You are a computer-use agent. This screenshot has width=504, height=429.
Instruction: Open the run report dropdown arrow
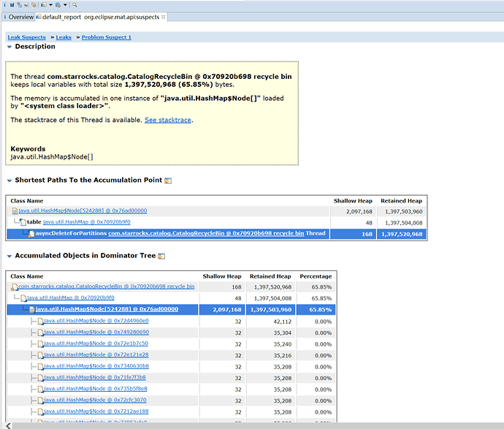[x=50, y=4]
